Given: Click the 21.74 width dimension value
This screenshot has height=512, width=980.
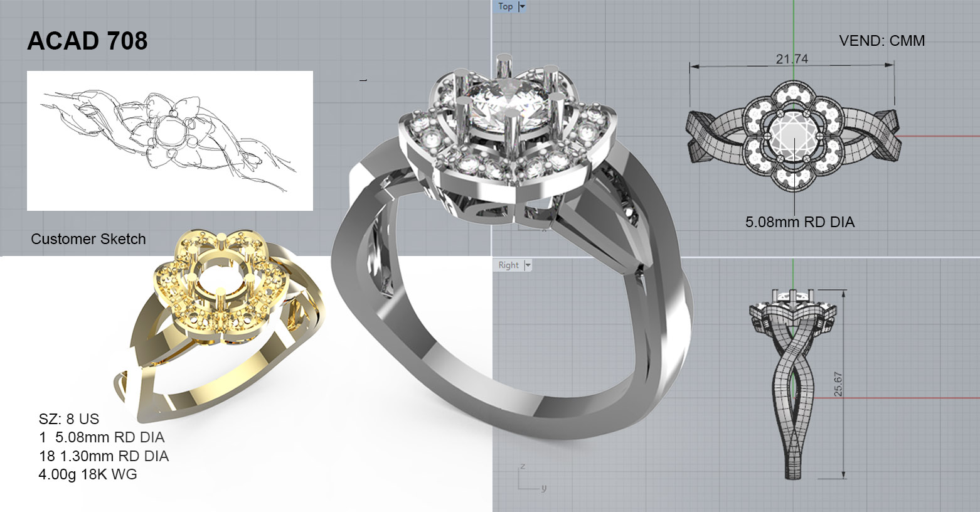Looking at the screenshot, I should [792, 59].
